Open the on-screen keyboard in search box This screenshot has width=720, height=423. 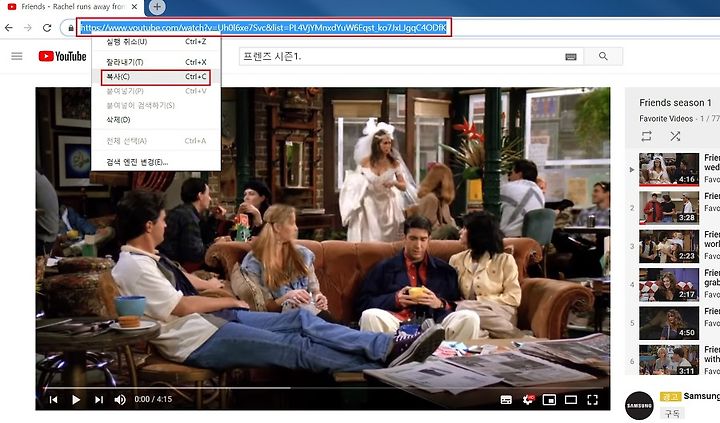click(x=571, y=56)
